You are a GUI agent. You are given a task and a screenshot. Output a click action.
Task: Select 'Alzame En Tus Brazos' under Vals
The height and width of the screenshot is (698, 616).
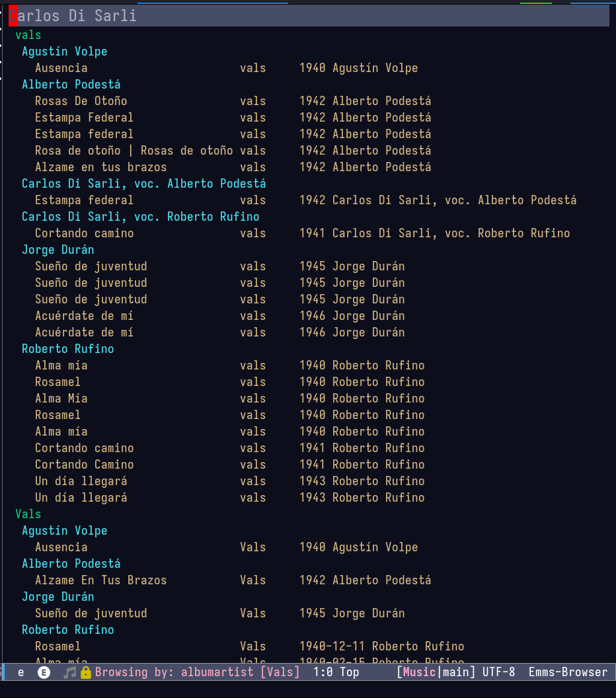(x=100, y=580)
